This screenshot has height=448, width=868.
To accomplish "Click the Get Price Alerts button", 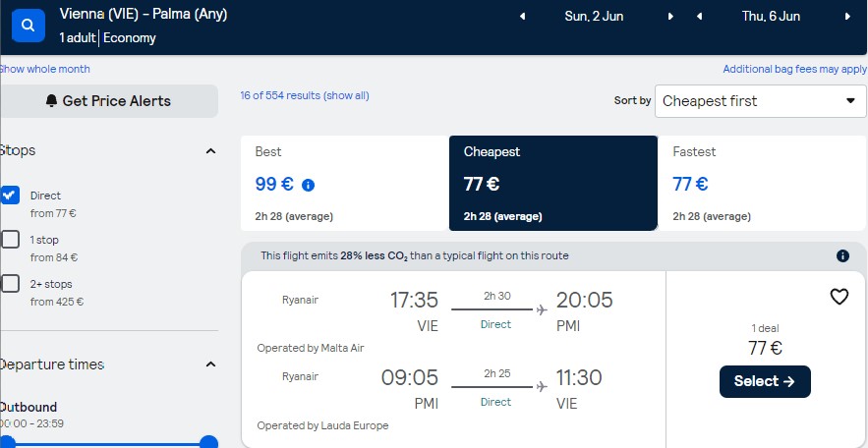I will (108, 101).
